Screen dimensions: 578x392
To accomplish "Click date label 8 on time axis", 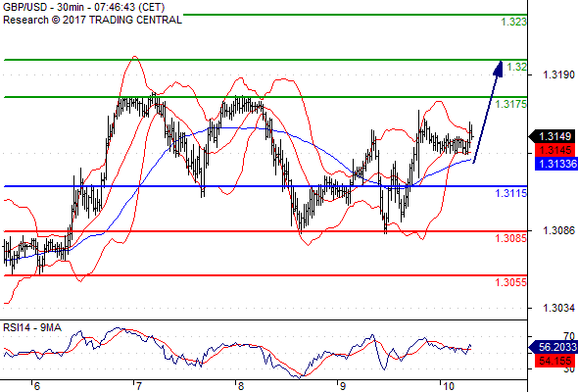I will click(241, 386).
